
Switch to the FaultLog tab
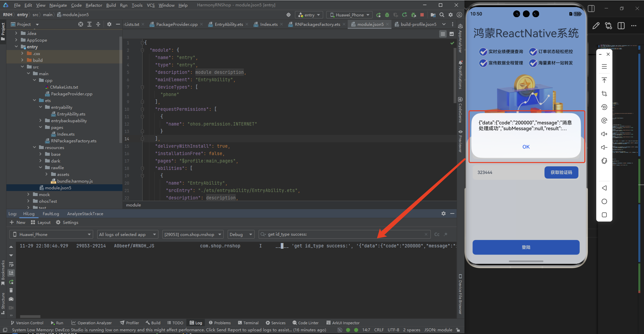[x=51, y=214]
